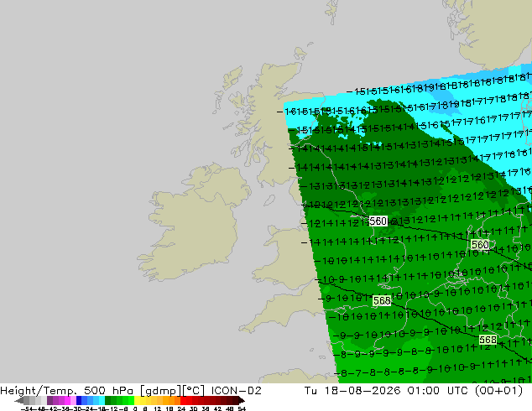Image resolution: width=532 pixels, height=411 pixels.
Task: Click the Isle of Man on the map
Action: (269, 200)
